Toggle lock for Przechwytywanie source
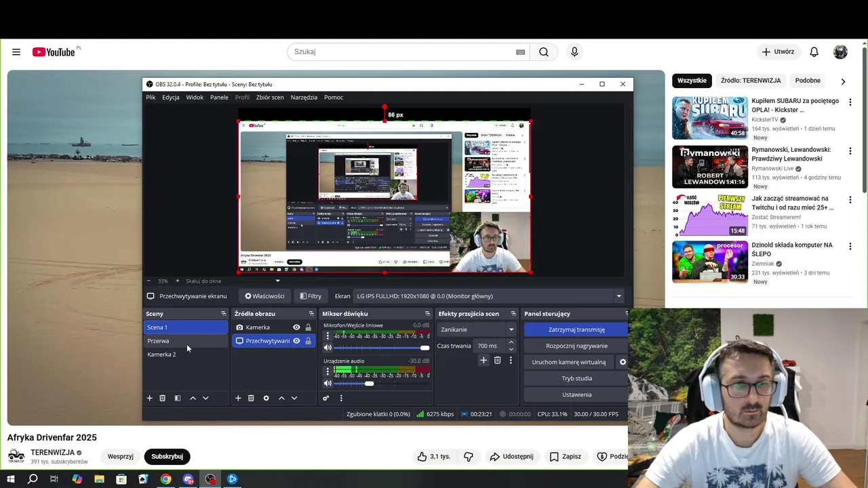This screenshot has width=868, height=488. (309, 341)
